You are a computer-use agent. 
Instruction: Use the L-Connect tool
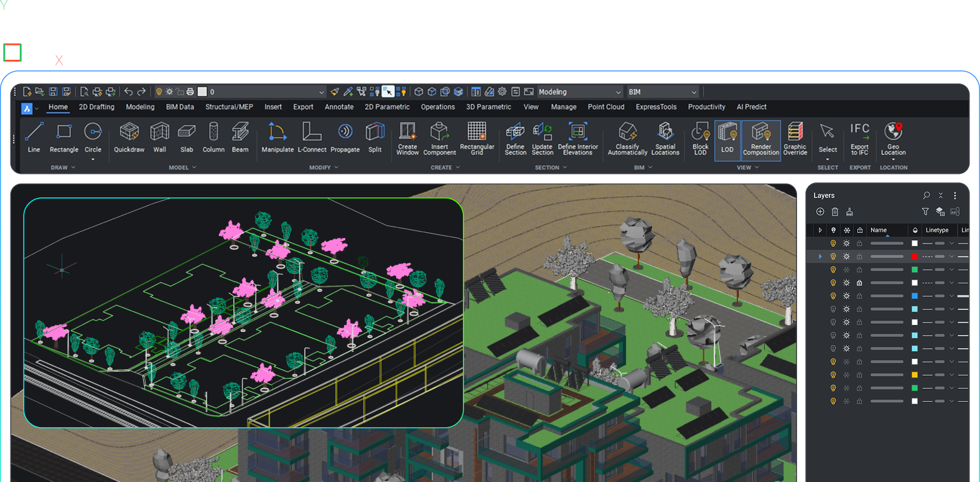click(x=312, y=137)
